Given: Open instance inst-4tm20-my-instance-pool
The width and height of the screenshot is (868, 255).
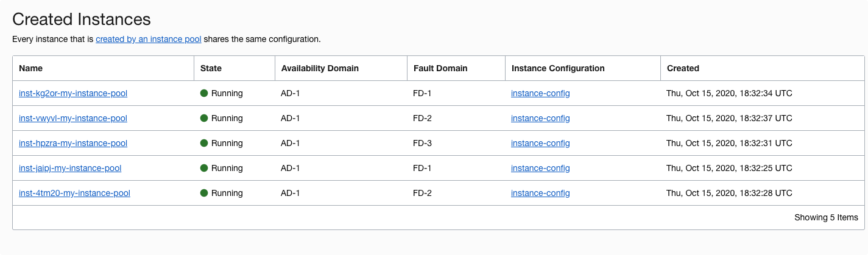Looking at the screenshot, I should 74,193.
